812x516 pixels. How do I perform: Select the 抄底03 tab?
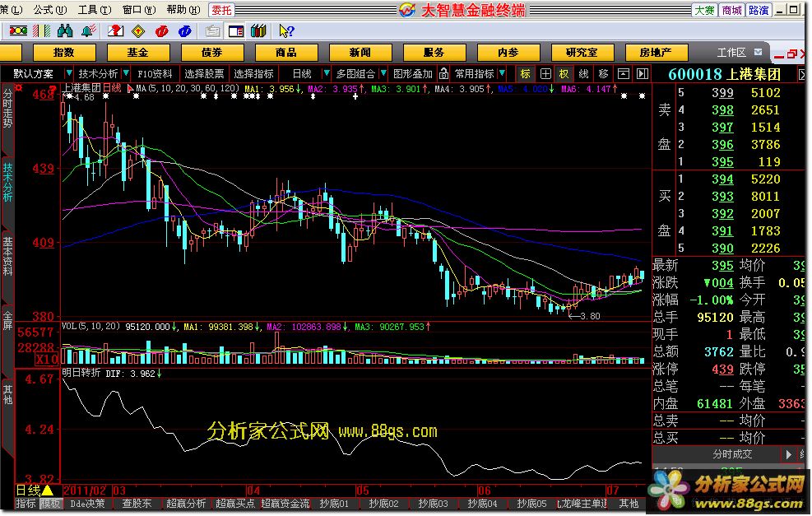pyautogui.click(x=433, y=504)
